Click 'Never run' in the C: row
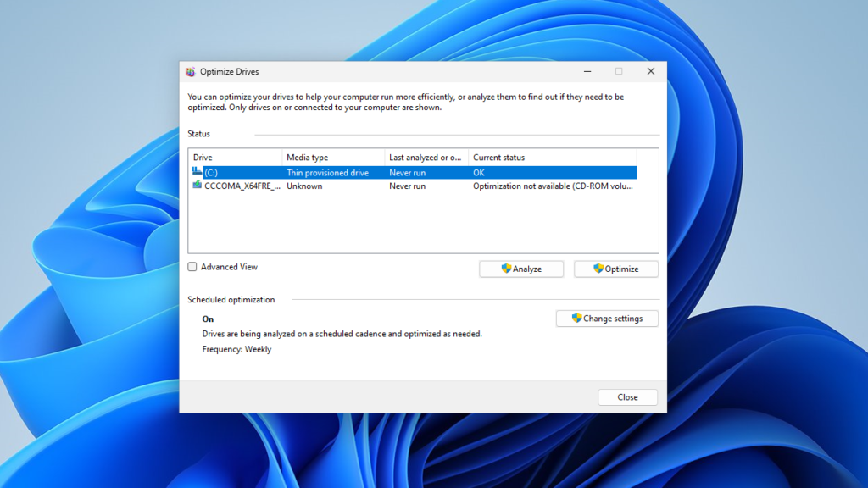868x488 pixels. click(x=408, y=173)
